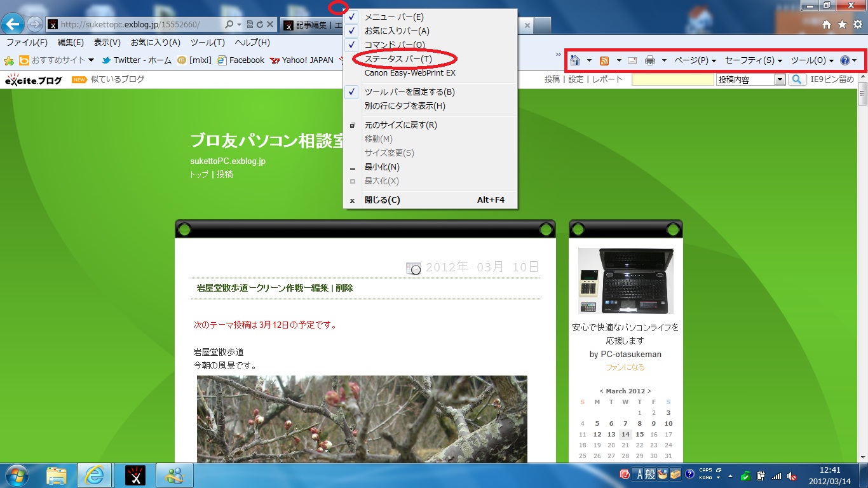Click the Print icon in command bar
Viewport: 868px width, 488px height.
click(650, 60)
